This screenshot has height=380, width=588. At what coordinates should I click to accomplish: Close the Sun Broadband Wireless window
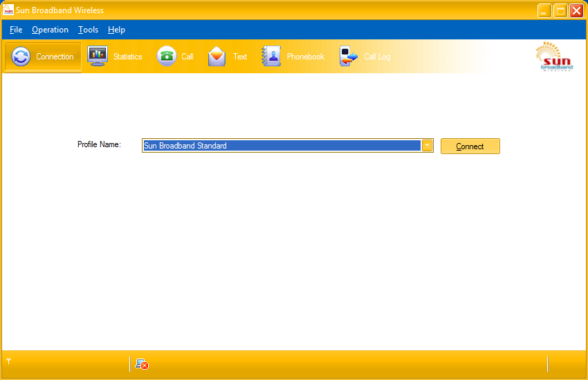click(x=576, y=11)
